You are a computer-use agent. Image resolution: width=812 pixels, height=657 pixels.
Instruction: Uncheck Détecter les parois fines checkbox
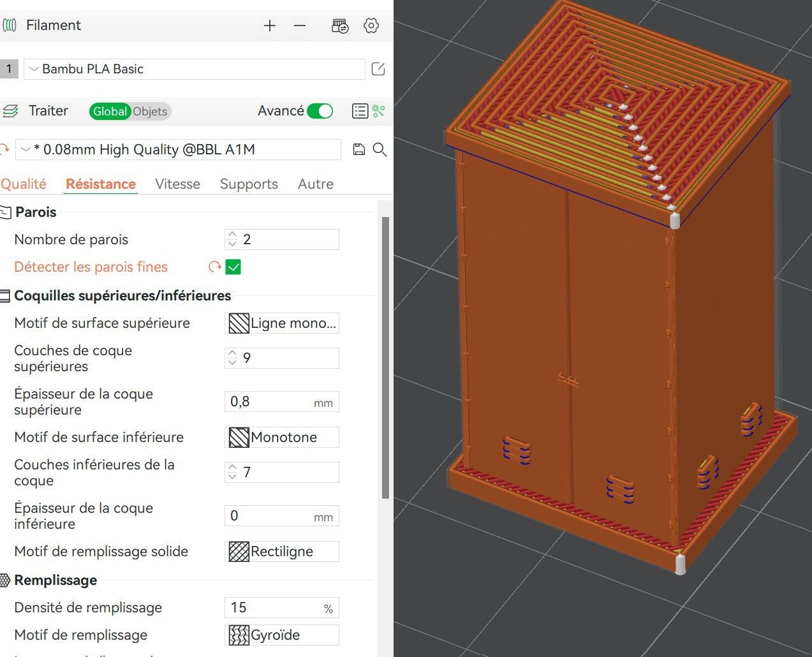[233, 267]
